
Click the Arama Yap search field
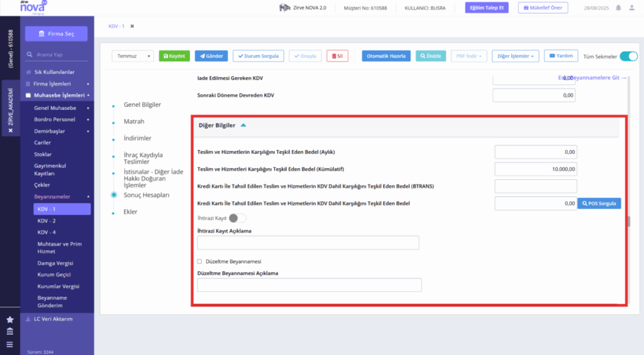click(x=56, y=55)
